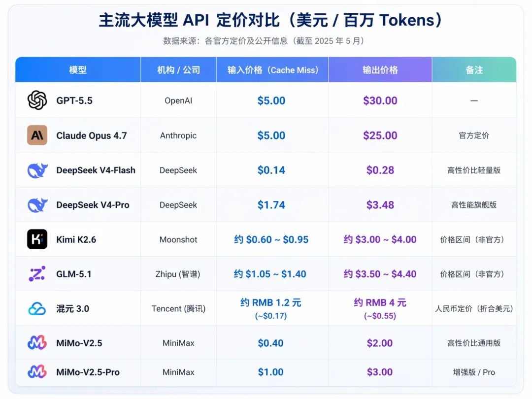Click DeepSeek company cell in V4-Flash row
This screenshot has width=532, height=399.
178,170
